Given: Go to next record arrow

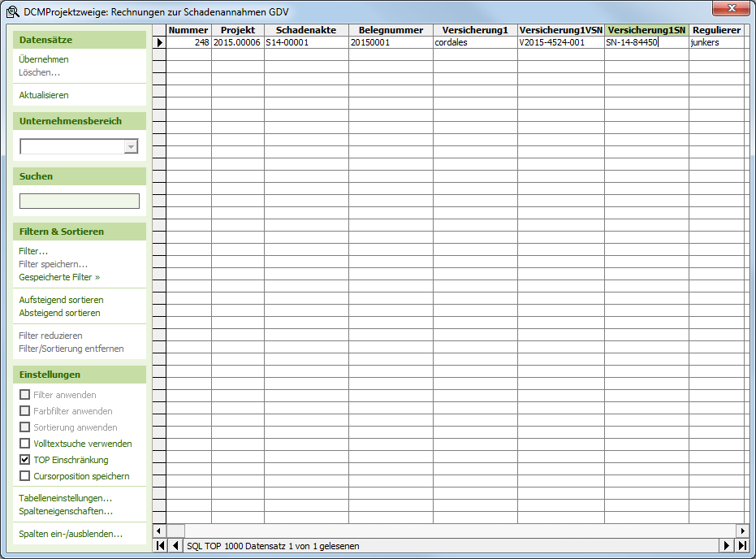Looking at the screenshot, I should (x=727, y=546).
